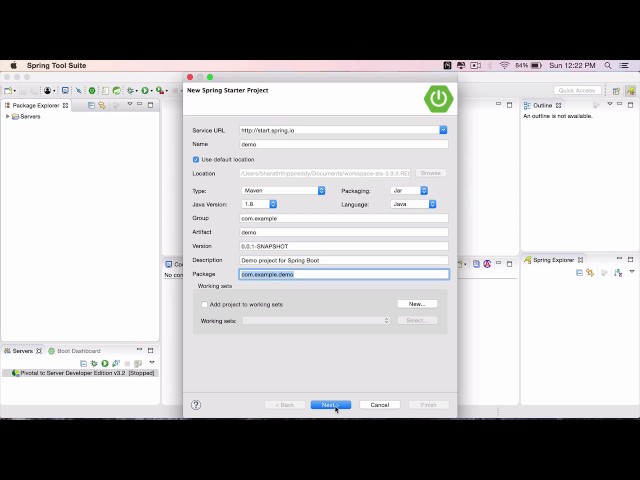This screenshot has width=640, height=480.
Task: Click the user profile toolbar icon
Action: coord(48,91)
